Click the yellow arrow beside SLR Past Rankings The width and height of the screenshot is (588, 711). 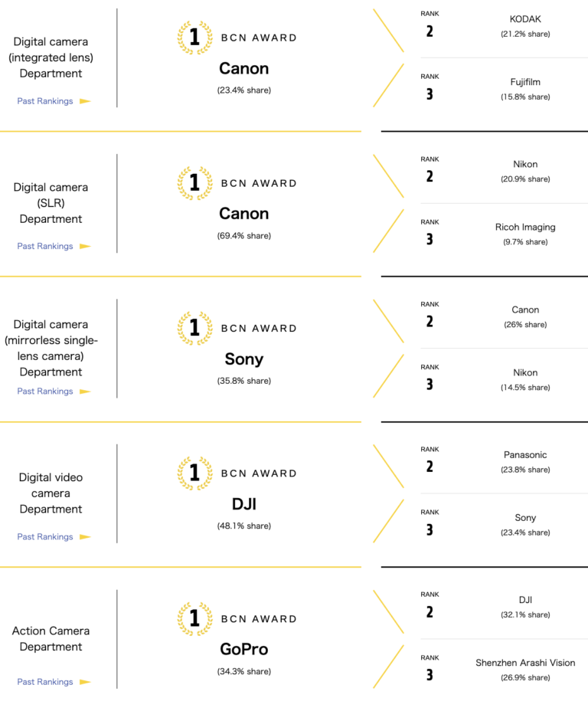coord(85,246)
